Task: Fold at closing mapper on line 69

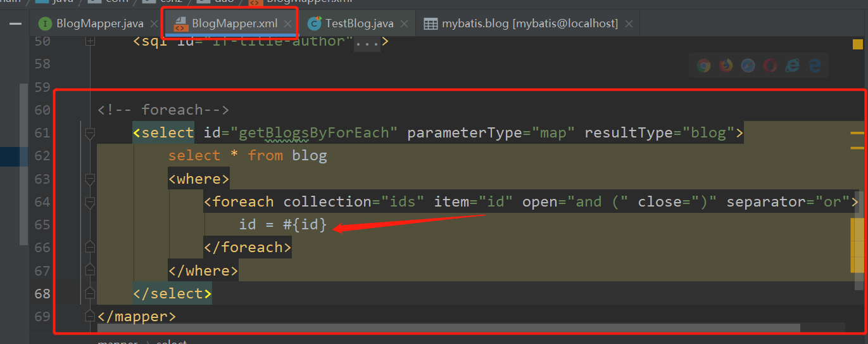Action: coord(90,315)
